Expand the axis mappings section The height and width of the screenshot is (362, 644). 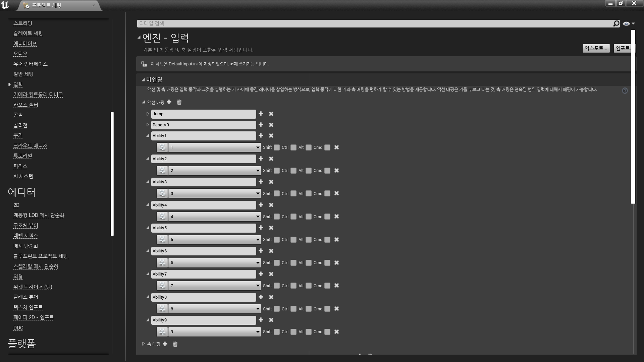144,344
